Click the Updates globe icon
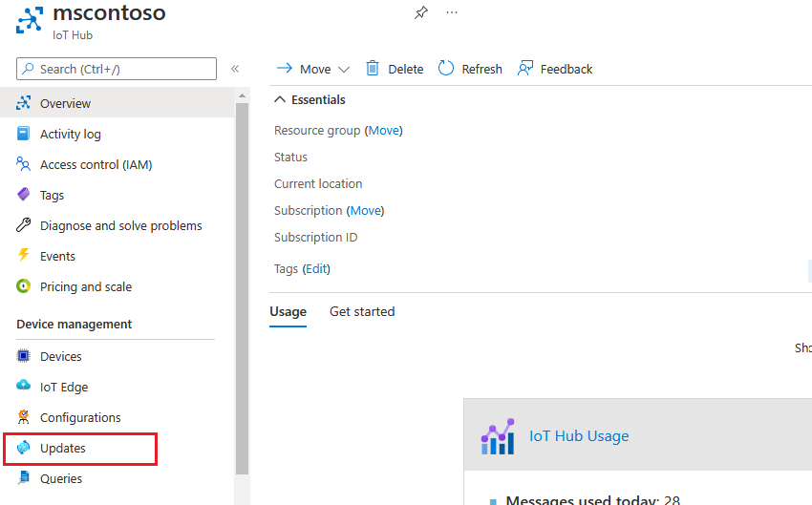The height and width of the screenshot is (505, 812). click(23, 448)
